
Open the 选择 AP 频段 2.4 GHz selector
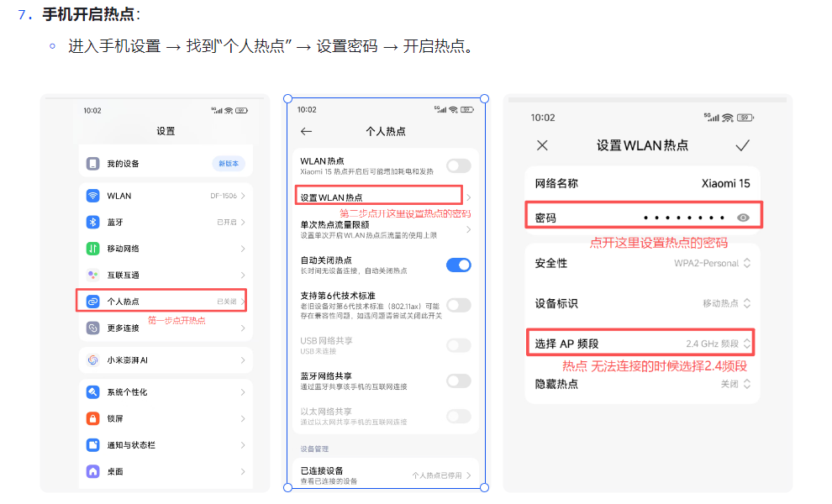[718, 344]
